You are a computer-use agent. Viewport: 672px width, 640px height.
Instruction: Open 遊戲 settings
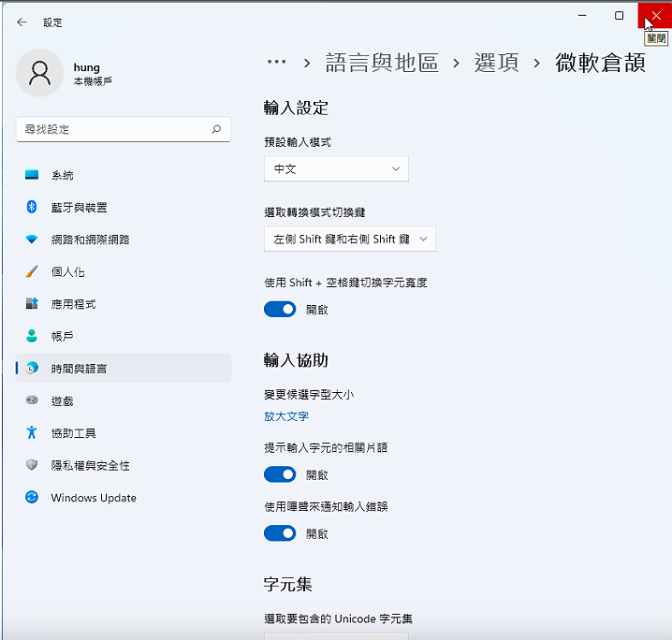tap(124, 400)
